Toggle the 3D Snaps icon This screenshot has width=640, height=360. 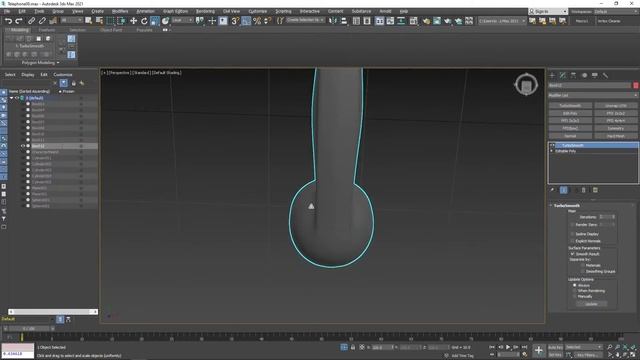click(235, 21)
